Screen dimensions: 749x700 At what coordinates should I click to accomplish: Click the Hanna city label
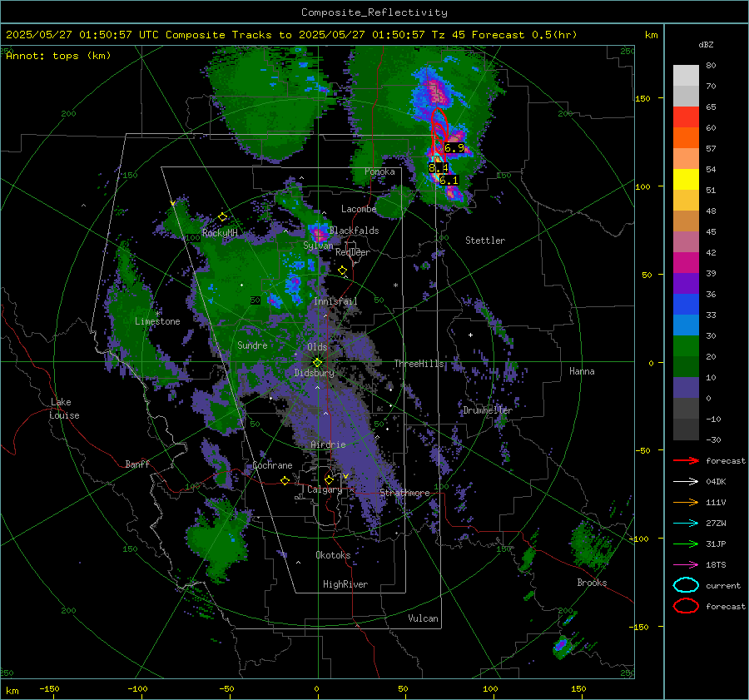(x=582, y=371)
